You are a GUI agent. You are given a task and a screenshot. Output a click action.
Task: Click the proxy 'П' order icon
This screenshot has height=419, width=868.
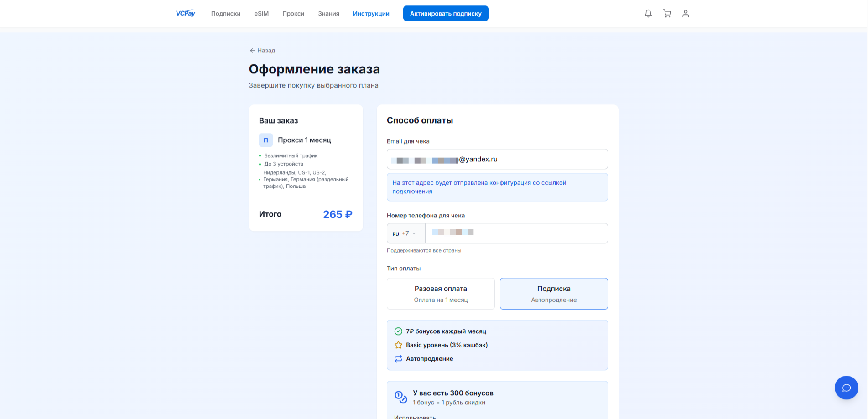[266, 140]
